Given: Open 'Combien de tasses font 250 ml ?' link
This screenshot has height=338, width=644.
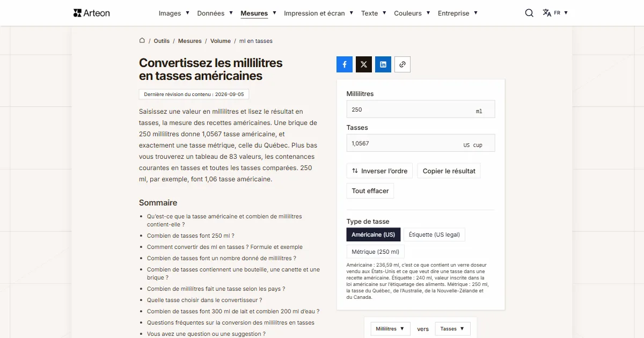Looking at the screenshot, I should pos(191,236).
